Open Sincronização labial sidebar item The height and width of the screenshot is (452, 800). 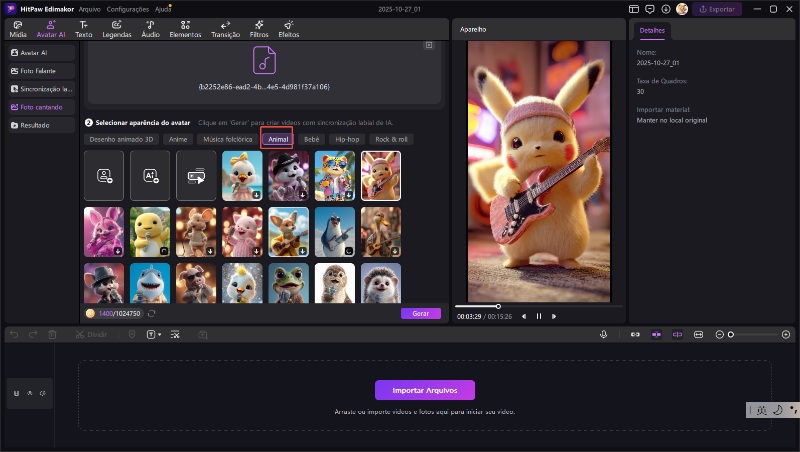[42, 89]
